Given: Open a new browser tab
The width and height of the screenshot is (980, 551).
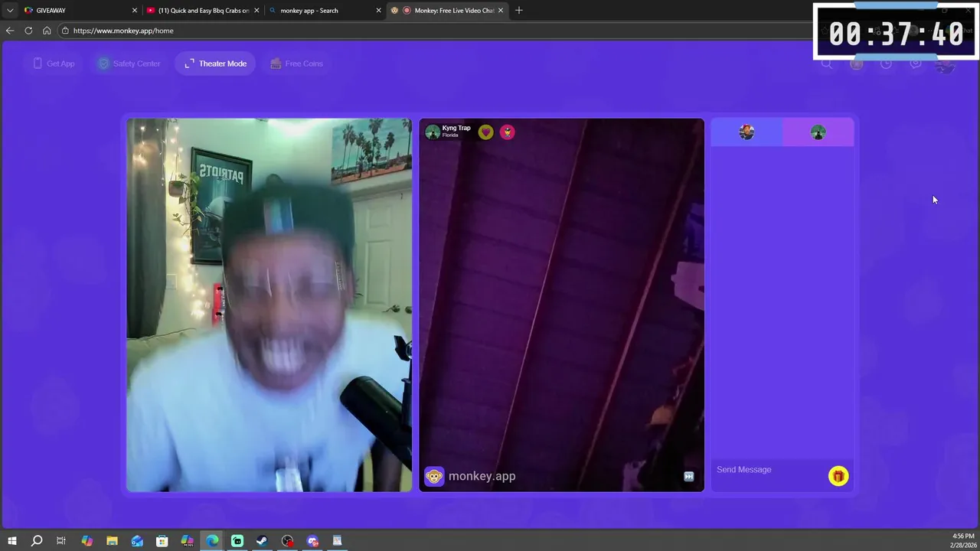Looking at the screenshot, I should 518,10.
